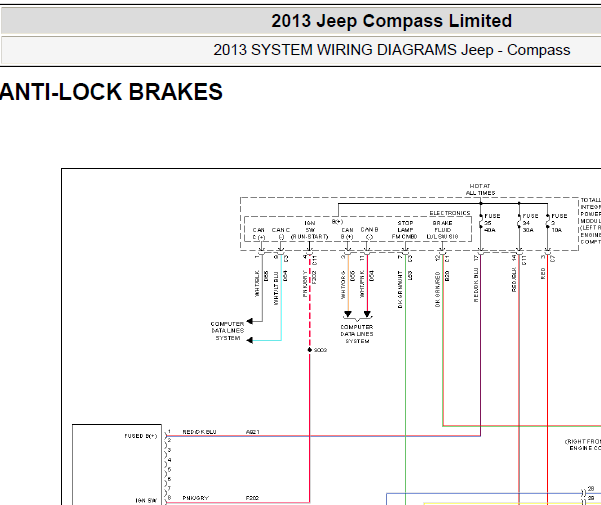Screen dimensions: 601x505
Task: Click the vertical 'PNK/GRY' label beside dashed wire
Action: (x=305, y=284)
